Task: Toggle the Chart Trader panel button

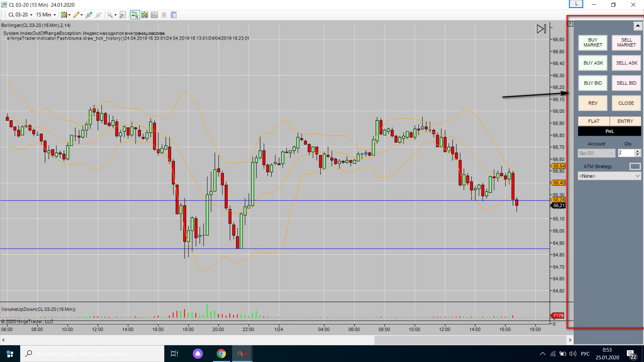Action: pyautogui.click(x=135, y=15)
